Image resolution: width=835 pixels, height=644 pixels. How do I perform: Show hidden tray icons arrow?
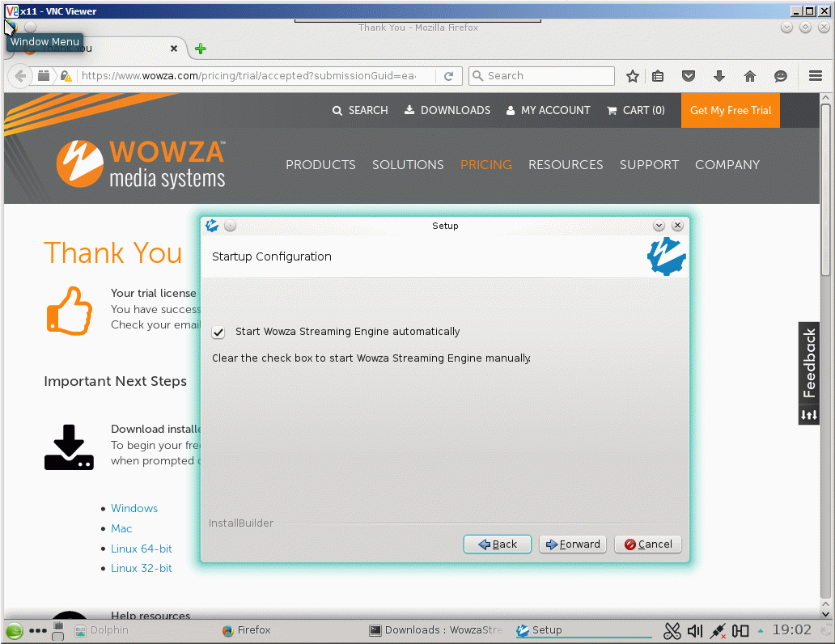pos(761,631)
